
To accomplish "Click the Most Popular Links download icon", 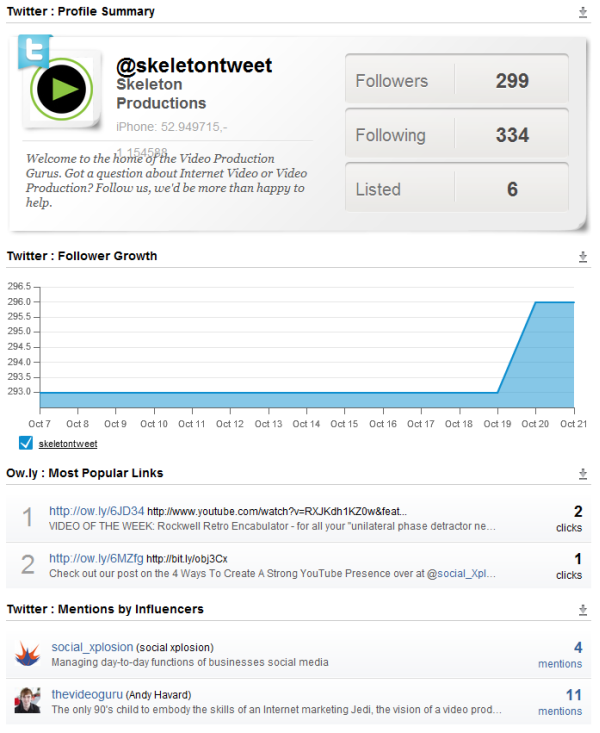I will pyautogui.click(x=582, y=474).
